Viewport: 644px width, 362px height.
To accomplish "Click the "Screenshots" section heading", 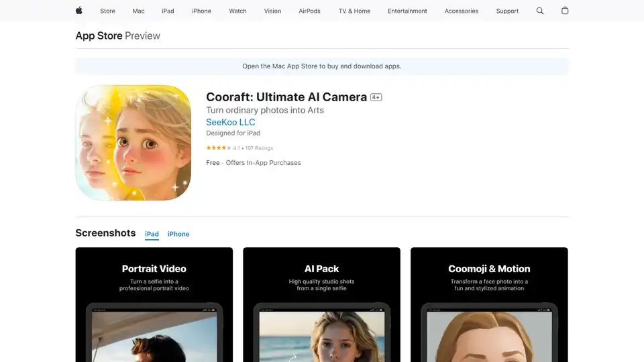I will pyautogui.click(x=105, y=233).
